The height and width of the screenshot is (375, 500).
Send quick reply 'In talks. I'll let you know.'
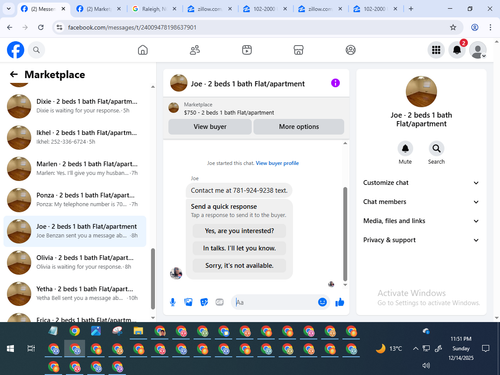[239, 248]
